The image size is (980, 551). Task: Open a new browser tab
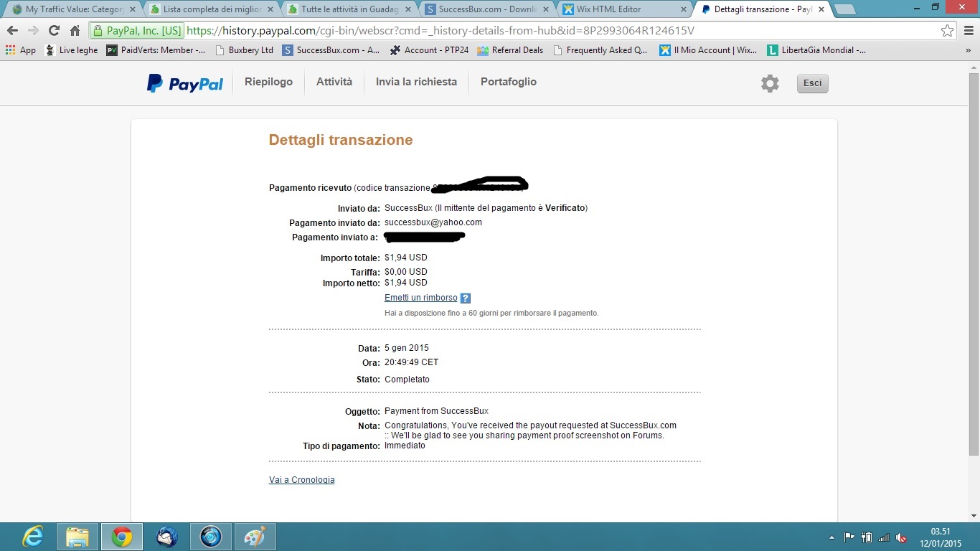(x=845, y=10)
